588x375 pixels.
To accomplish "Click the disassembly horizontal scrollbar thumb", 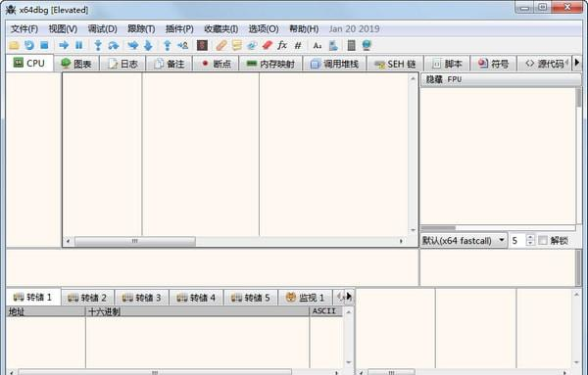I will pos(135,241).
